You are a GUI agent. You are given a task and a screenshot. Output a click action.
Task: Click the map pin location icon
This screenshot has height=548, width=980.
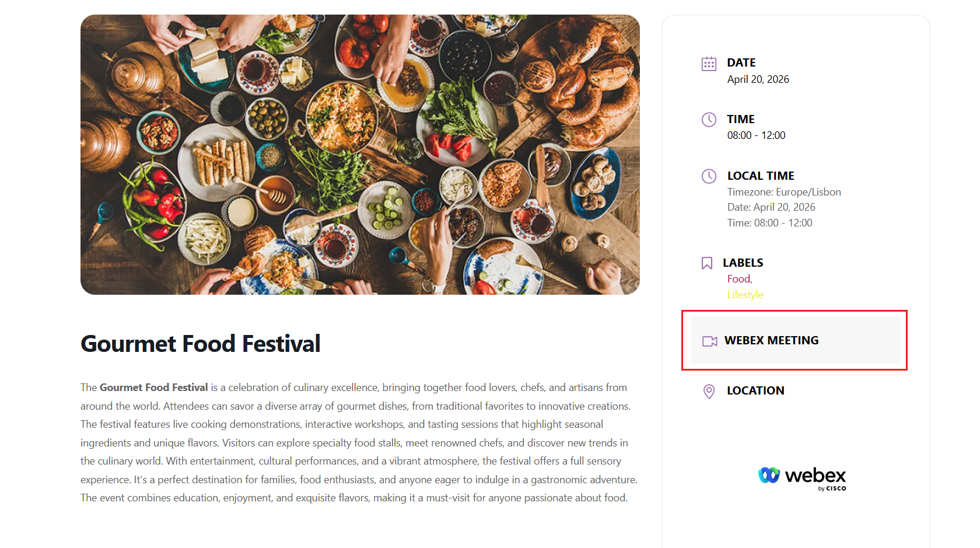[709, 391]
